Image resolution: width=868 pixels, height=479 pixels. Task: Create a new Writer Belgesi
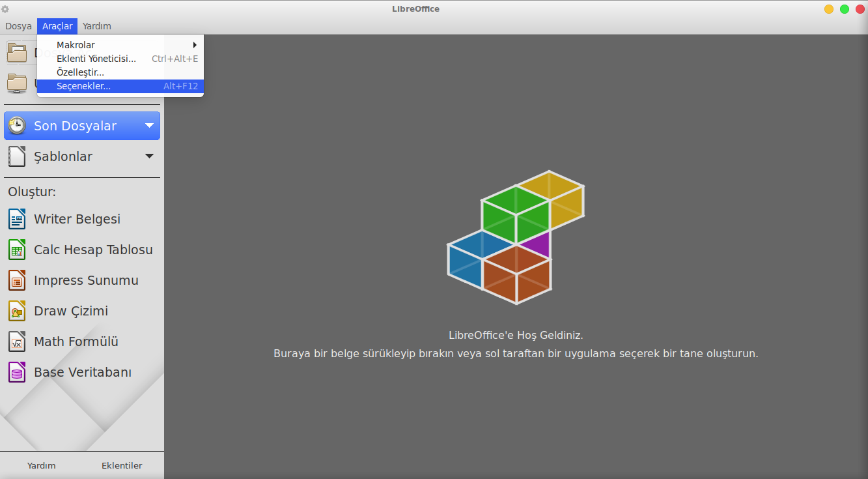[82, 219]
